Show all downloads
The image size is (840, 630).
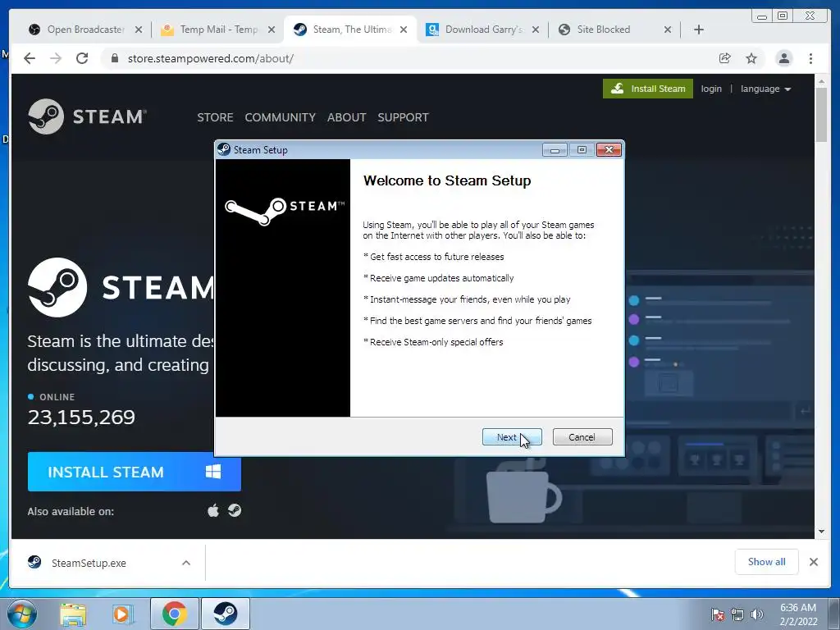[x=767, y=561]
